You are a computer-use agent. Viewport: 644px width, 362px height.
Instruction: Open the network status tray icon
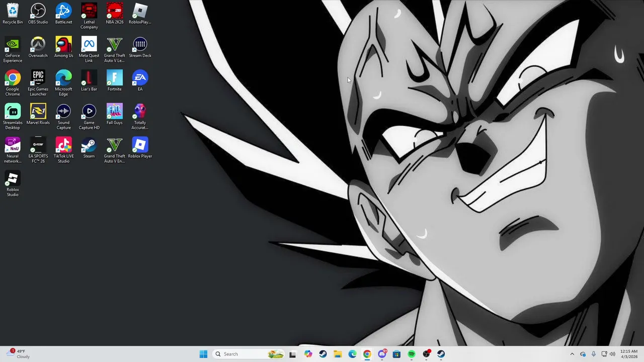click(604, 354)
